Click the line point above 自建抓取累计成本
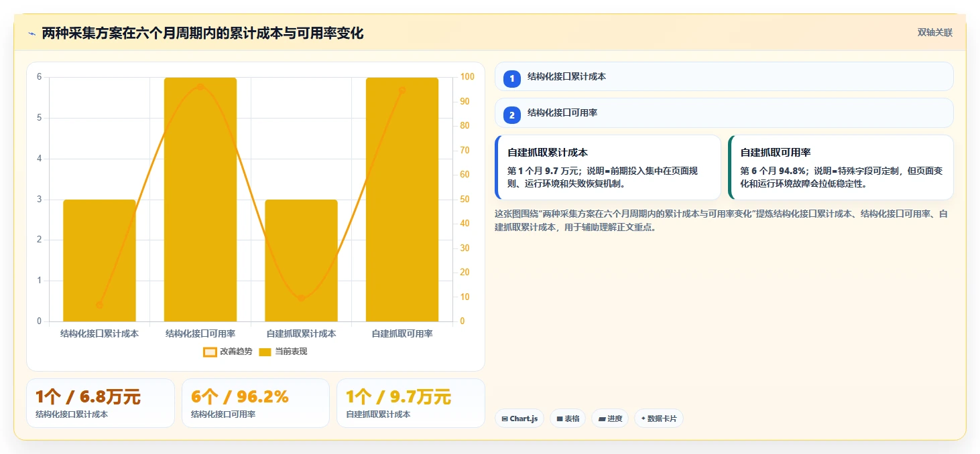Screen dimensions: 980x454 pos(301,298)
